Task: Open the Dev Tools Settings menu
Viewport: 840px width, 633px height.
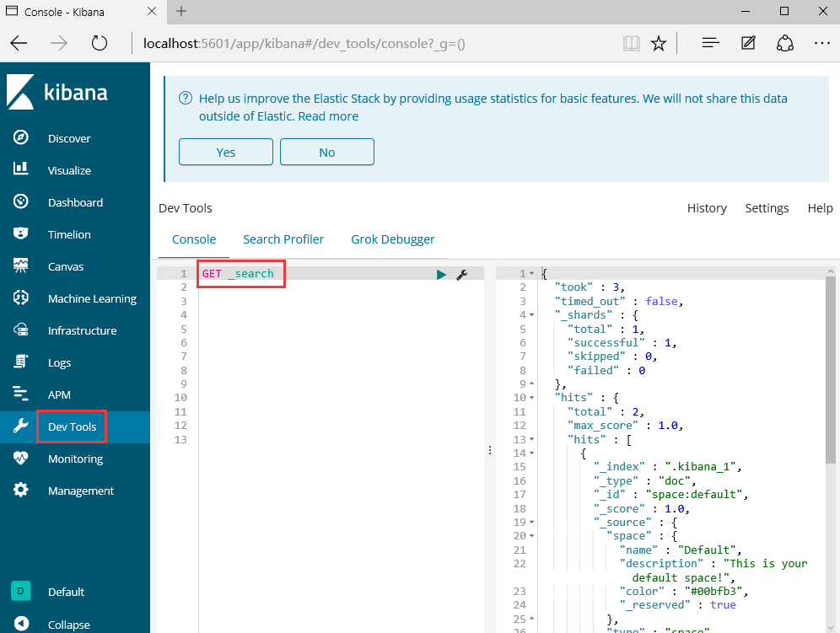Action: [x=767, y=208]
